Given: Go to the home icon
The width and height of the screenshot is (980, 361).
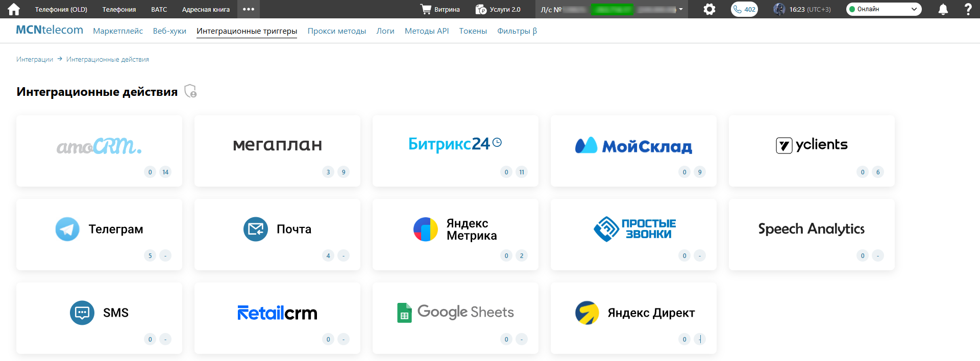Looking at the screenshot, I should 14,9.
